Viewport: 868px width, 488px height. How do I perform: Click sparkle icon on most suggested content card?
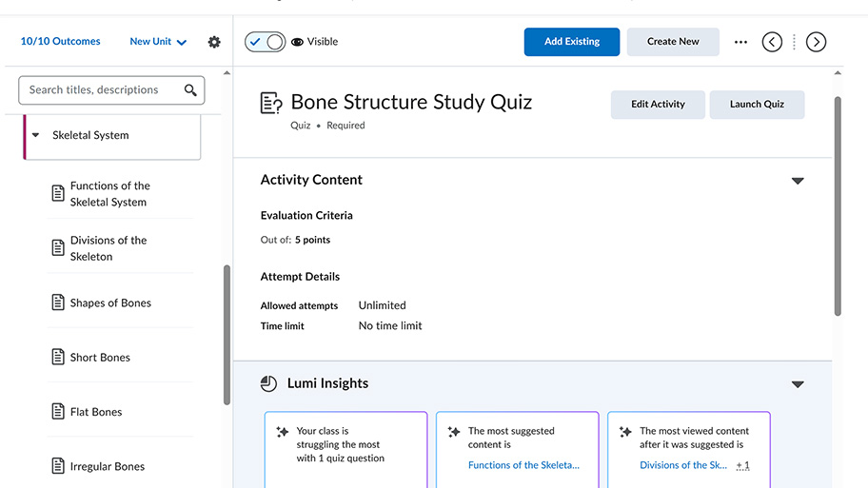(x=454, y=432)
